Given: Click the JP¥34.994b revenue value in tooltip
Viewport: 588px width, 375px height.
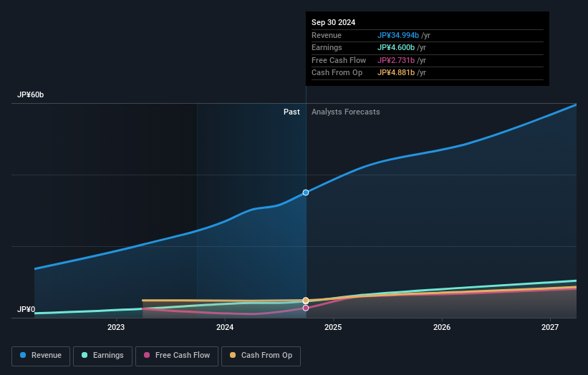Looking at the screenshot, I should (398, 36).
